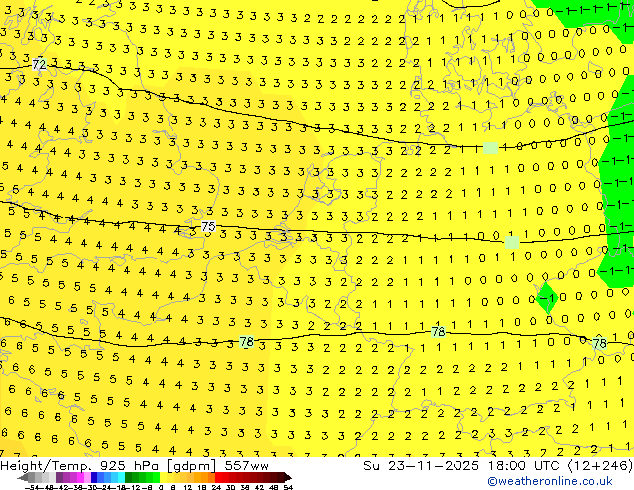The image size is (634, 490).
Task: Select the bright yellow swatch above the 0 label
Action: tap(163, 478)
